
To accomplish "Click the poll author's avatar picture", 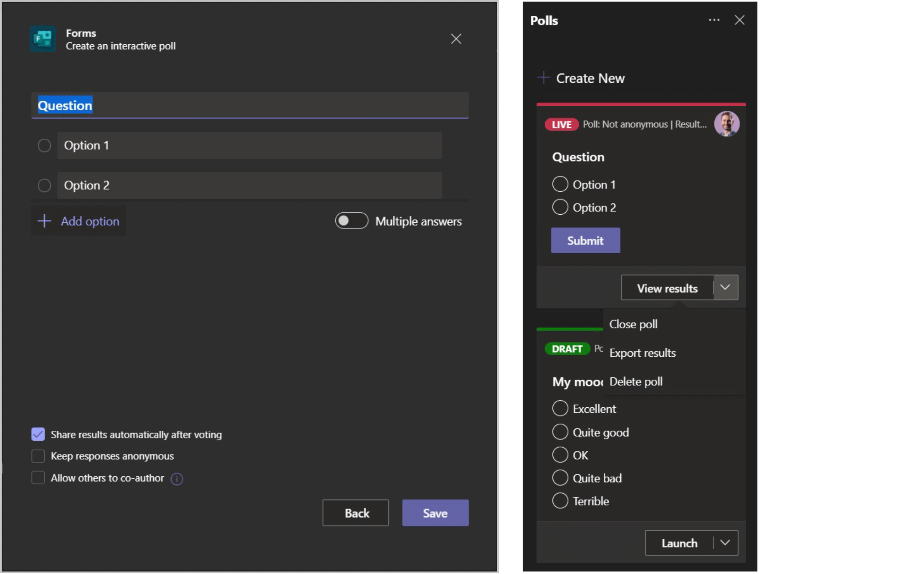I will 727,124.
